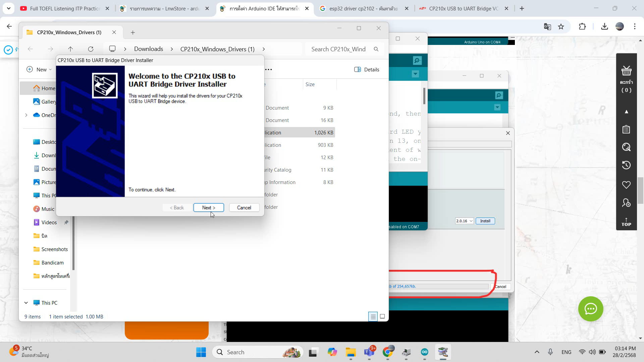The width and height of the screenshot is (644, 362).
Task: Open Videos folder in navigation pane
Action: 45,222
